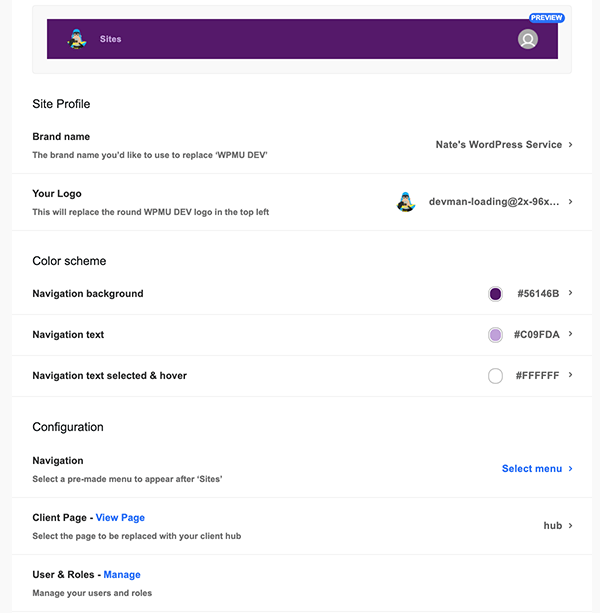Image resolution: width=600 pixels, height=613 pixels.
Task: Click the Client Page label
Action: [x=59, y=518]
